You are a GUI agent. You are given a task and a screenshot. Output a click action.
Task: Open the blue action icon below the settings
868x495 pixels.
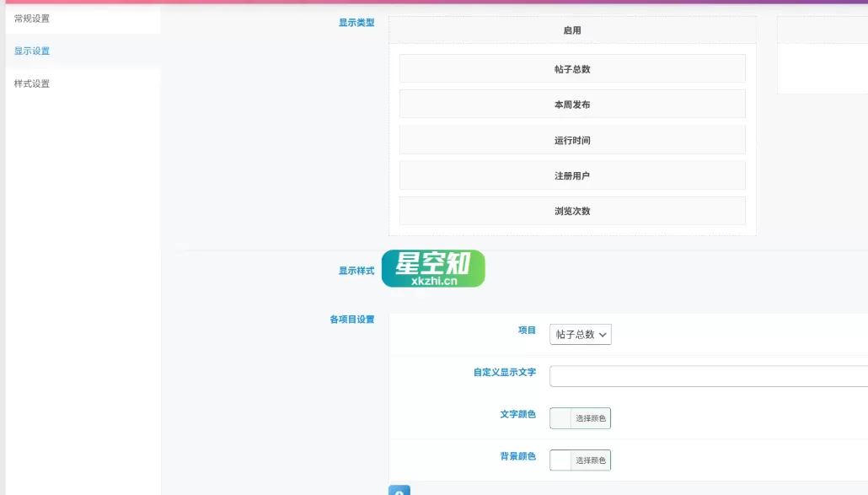pos(399,491)
